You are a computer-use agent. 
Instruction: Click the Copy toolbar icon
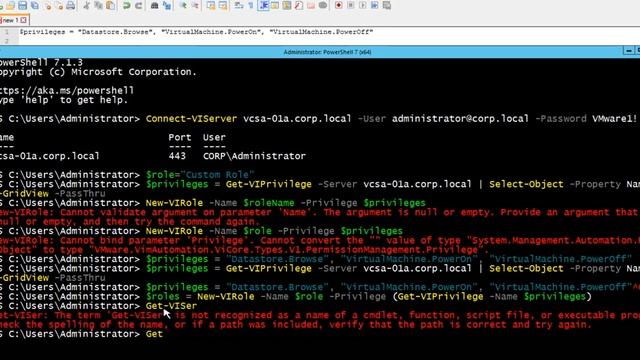98,5
